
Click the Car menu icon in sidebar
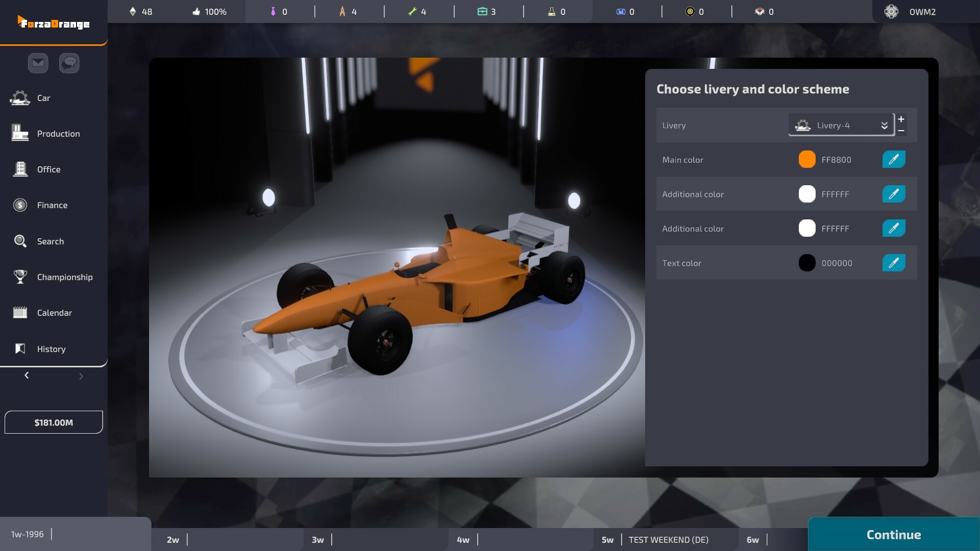click(19, 98)
